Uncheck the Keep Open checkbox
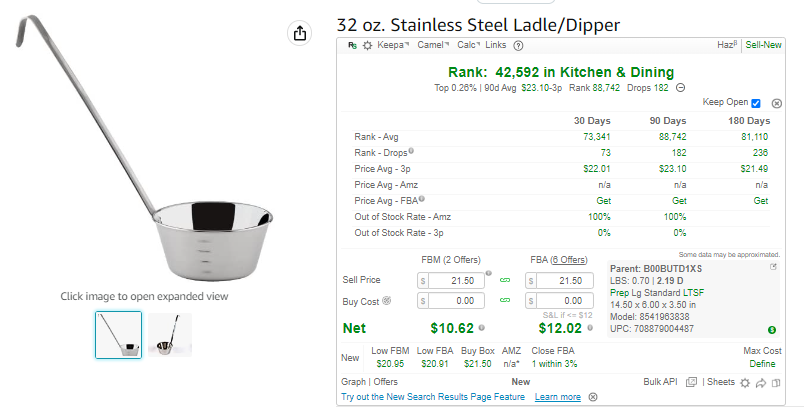The height and width of the screenshot is (407, 804). [x=756, y=103]
